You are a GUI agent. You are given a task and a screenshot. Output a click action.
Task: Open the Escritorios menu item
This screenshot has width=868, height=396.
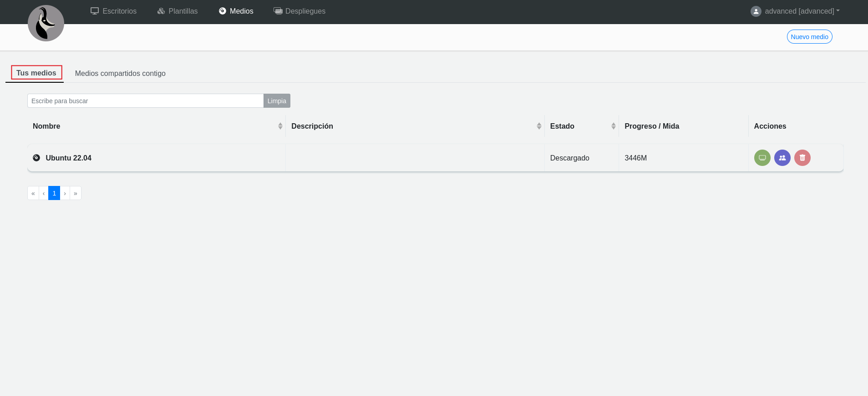114,11
